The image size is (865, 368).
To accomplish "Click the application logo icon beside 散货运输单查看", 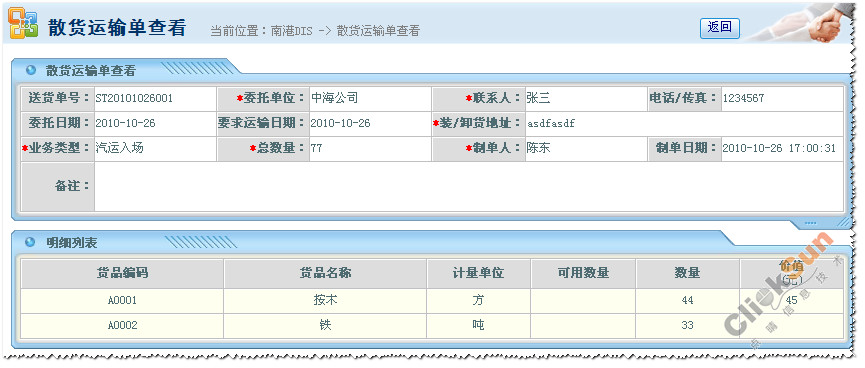I will 23,23.
